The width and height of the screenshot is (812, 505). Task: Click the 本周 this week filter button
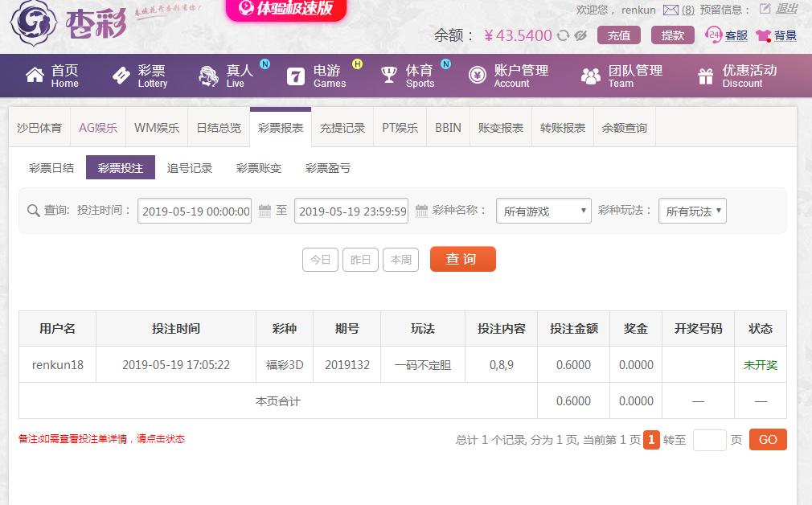click(401, 260)
